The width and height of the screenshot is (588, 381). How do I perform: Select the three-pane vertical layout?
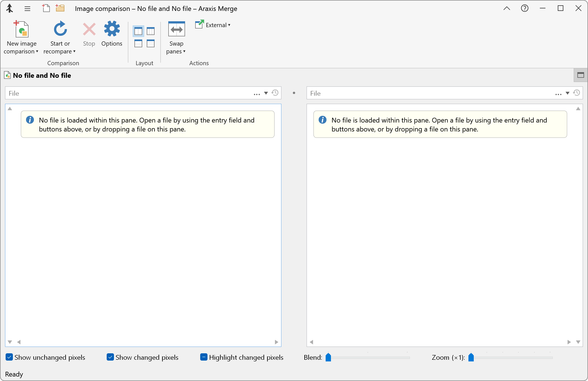click(151, 31)
